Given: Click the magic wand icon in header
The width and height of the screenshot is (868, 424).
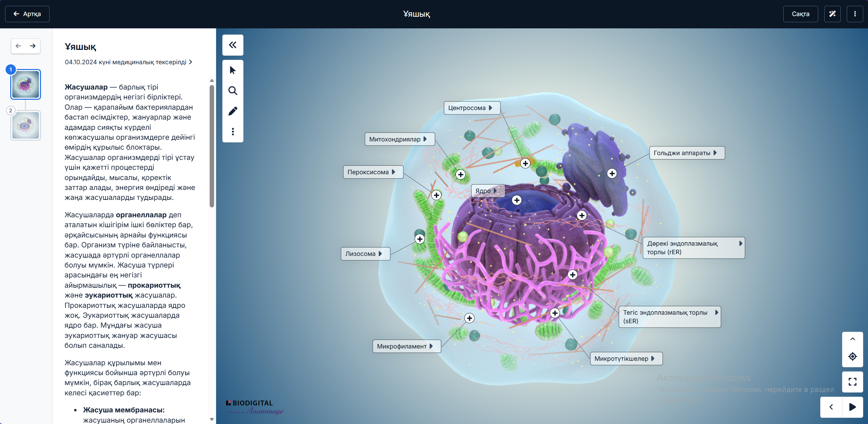Looking at the screenshot, I should coord(832,14).
